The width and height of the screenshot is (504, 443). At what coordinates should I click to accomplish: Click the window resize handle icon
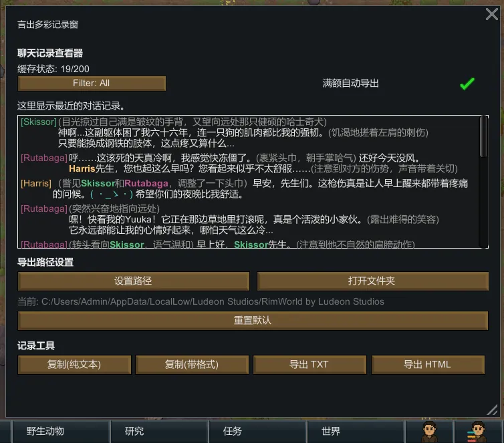point(492,410)
